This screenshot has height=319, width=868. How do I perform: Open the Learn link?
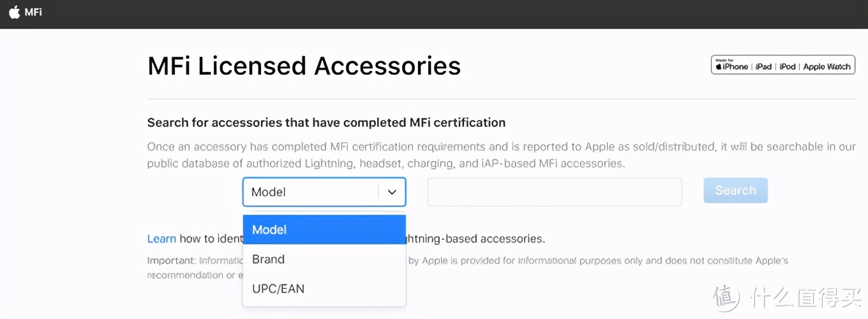tap(161, 239)
